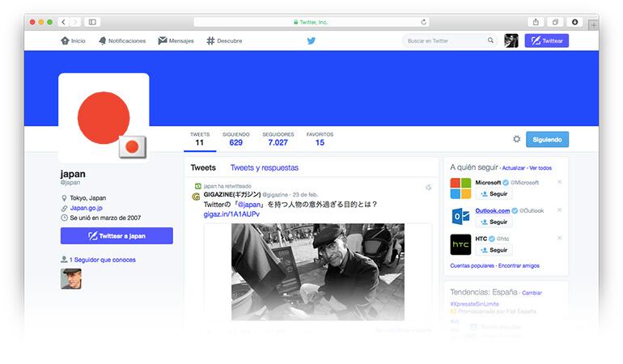The image size is (623, 364).
Task: Open gigaz.in/1A1AUPv link
Action: pyautogui.click(x=231, y=214)
